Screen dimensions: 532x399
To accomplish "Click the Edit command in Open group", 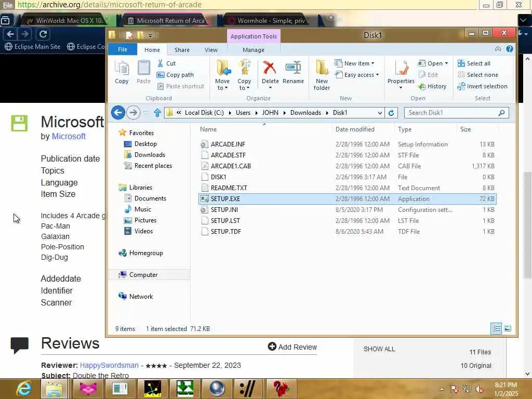I will [428, 75].
